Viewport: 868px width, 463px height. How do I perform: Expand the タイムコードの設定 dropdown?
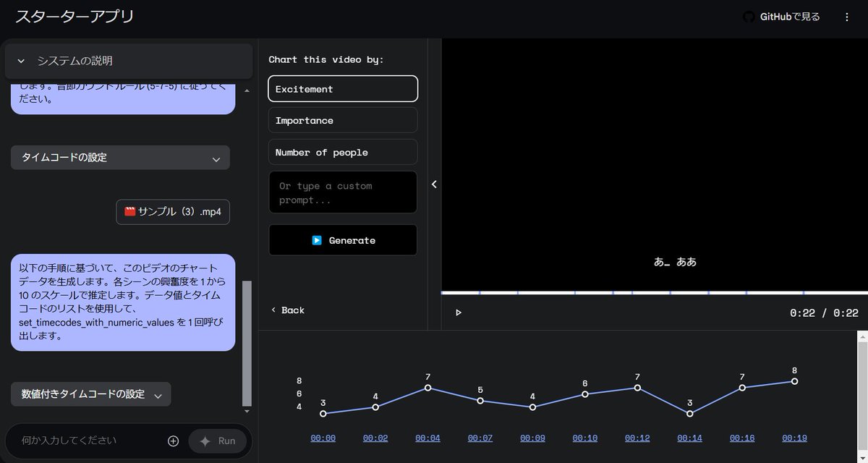pos(120,158)
